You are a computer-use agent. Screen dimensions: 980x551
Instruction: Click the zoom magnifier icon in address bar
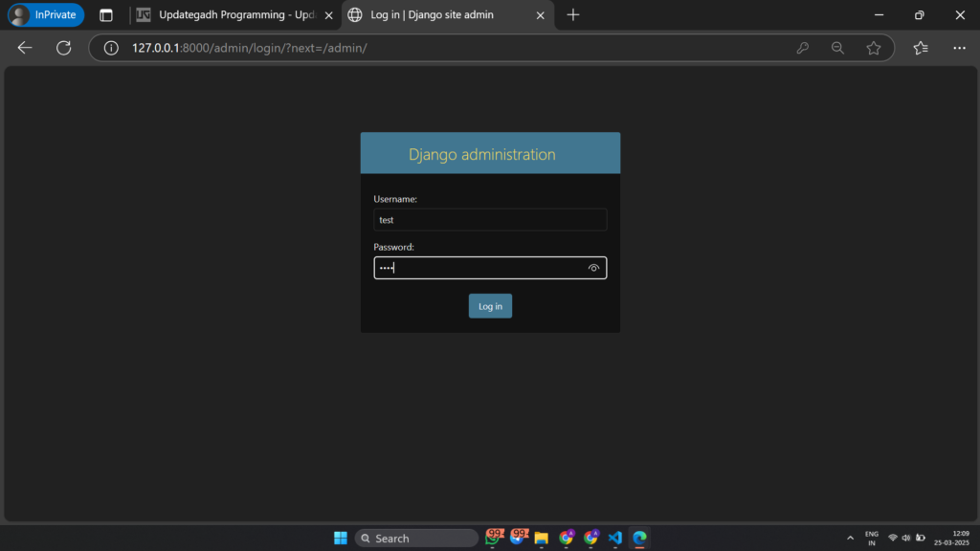pos(837,48)
